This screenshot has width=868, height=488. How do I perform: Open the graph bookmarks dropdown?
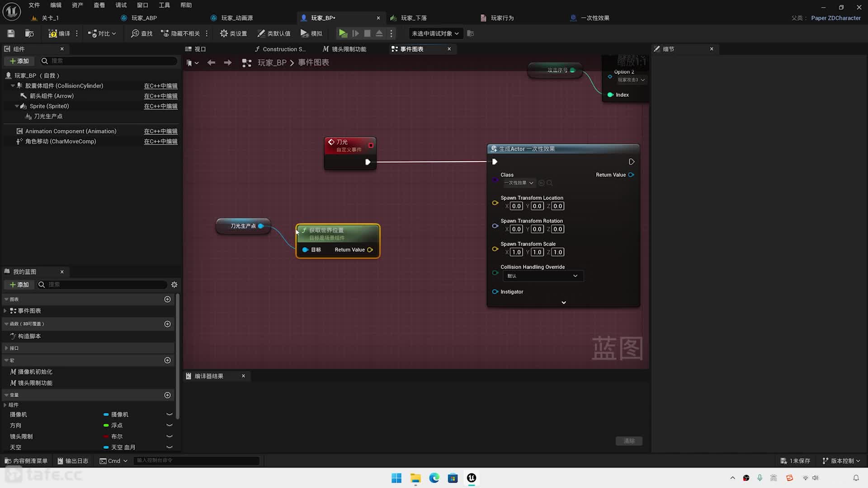click(193, 63)
